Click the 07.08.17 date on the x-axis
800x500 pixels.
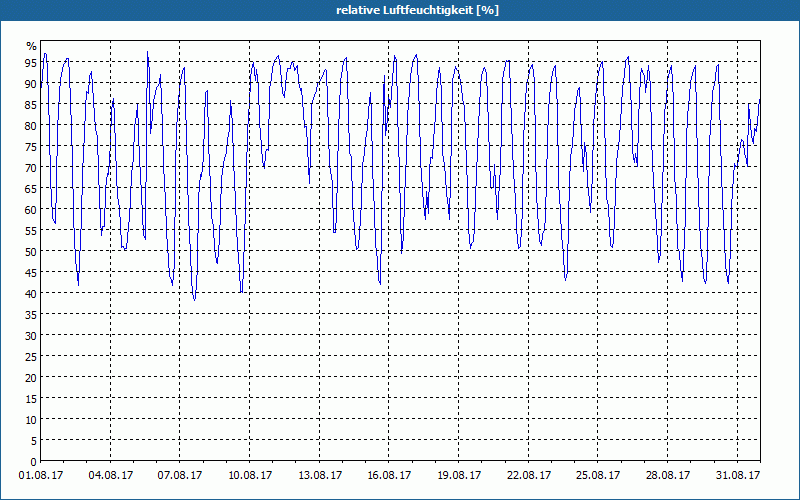point(180,476)
